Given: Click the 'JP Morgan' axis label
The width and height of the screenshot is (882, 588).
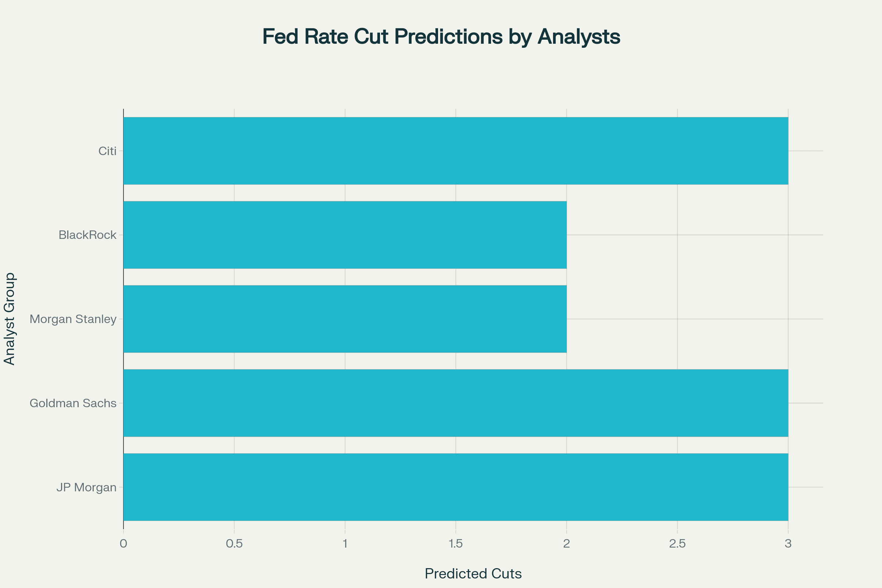Looking at the screenshot, I should 87,487.
